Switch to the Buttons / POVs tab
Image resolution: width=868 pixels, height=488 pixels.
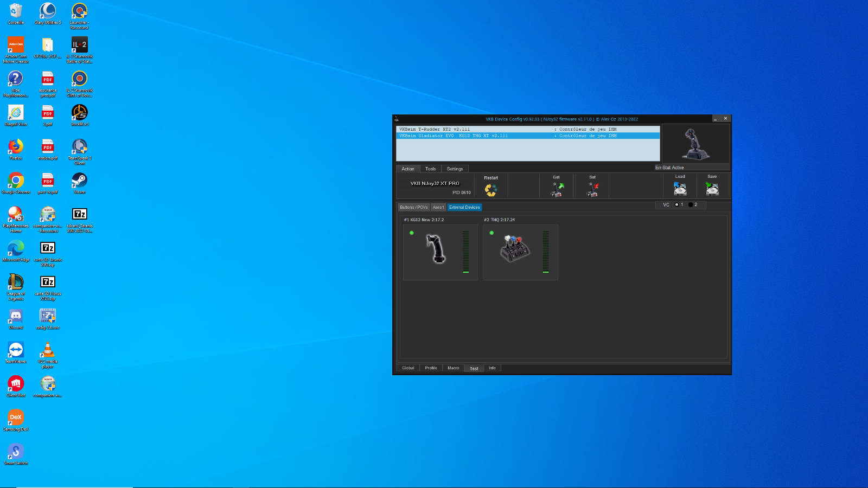[x=414, y=207]
